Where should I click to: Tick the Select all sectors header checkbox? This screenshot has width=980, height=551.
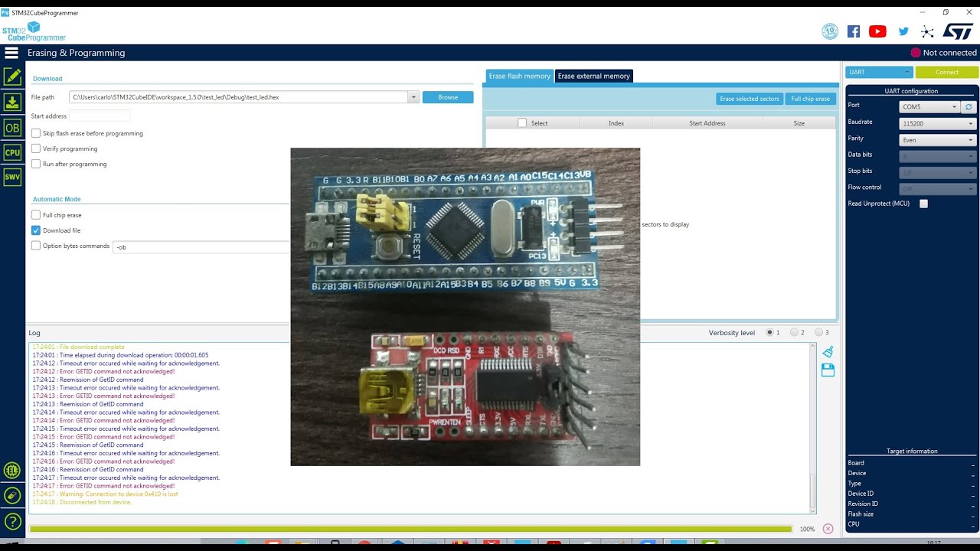click(522, 122)
